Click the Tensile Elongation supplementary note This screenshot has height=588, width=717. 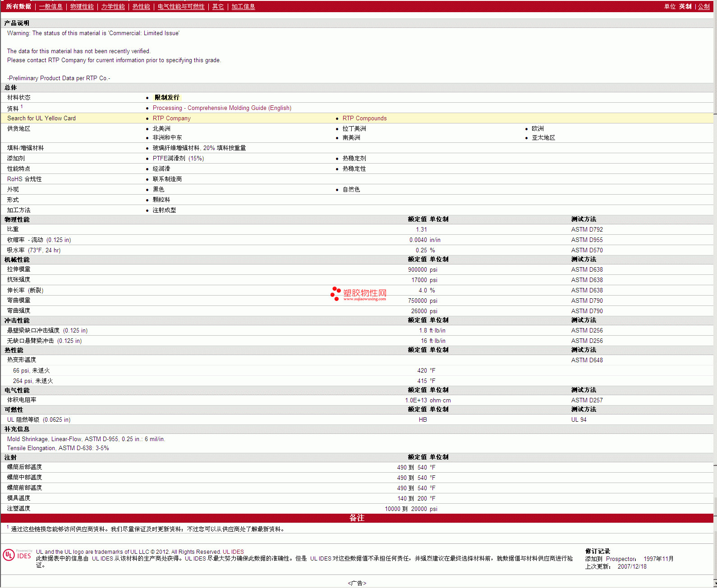pyautogui.click(x=58, y=448)
